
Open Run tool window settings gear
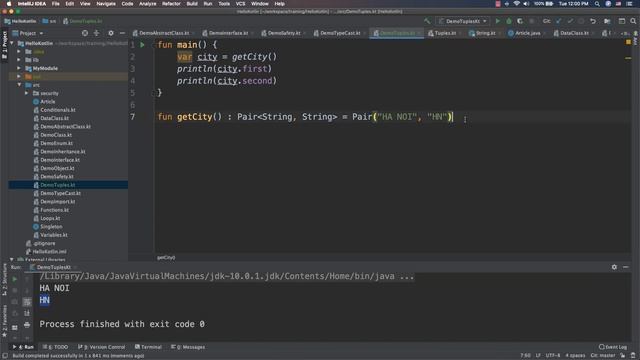pyautogui.click(x=614, y=267)
